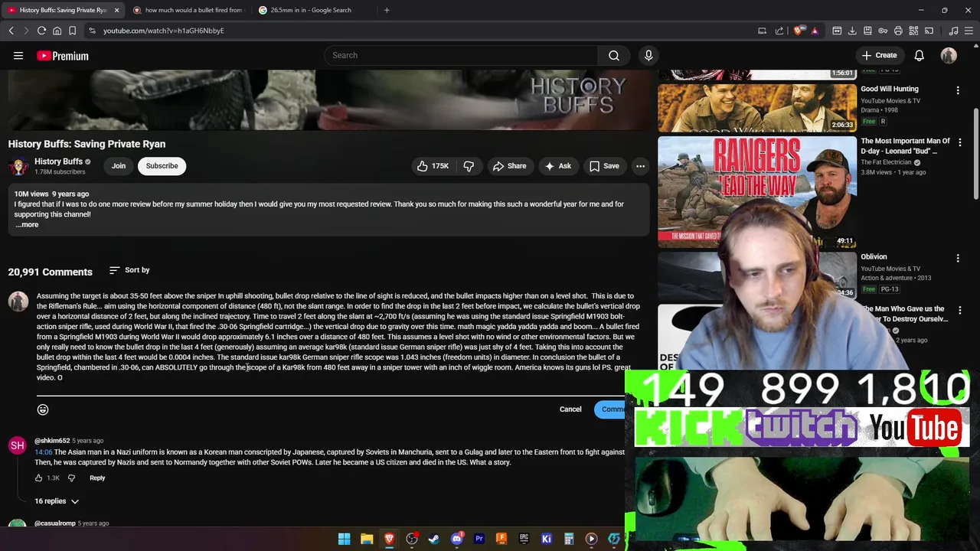Image resolution: width=980 pixels, height=551 pixels.
Task: Like the video with 175K likes
Action: pos(433,166)
